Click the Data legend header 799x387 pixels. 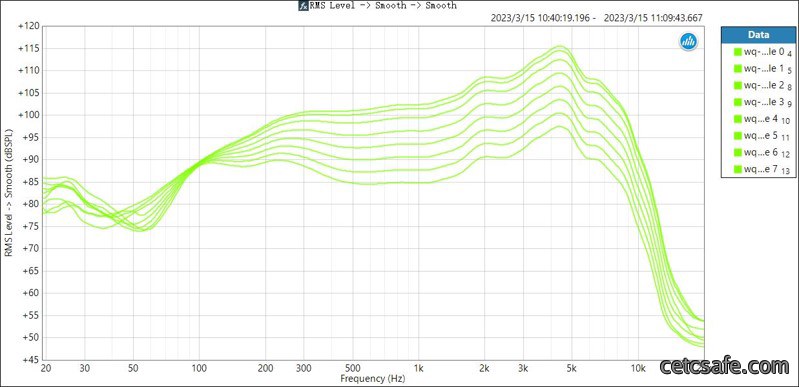click(x=759, y=35)
